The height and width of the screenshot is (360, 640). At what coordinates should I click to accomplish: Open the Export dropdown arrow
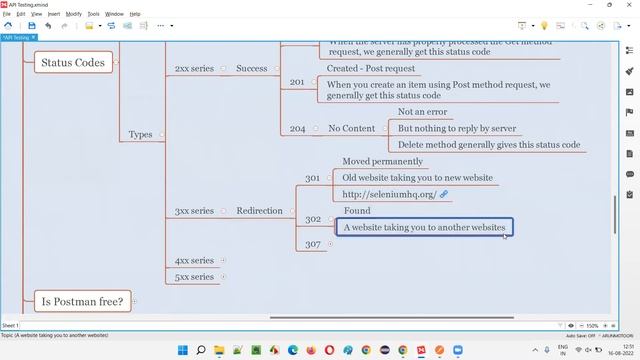tap(629, 26)
